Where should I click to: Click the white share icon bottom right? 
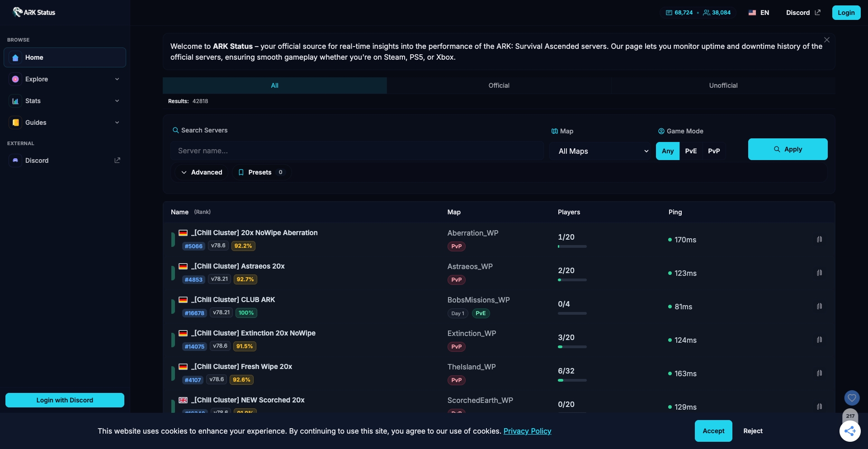pyautogui.click(x=850, y=431)
